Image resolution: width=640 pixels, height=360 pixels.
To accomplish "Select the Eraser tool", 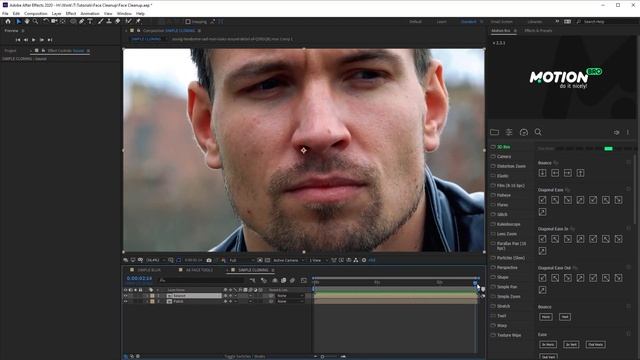I will click(x=118, y=21).
